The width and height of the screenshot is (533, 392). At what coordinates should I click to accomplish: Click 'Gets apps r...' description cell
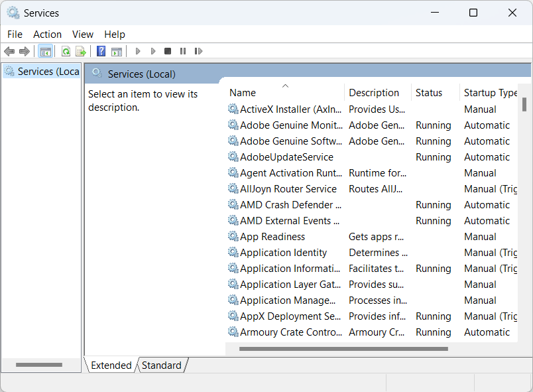377,237
